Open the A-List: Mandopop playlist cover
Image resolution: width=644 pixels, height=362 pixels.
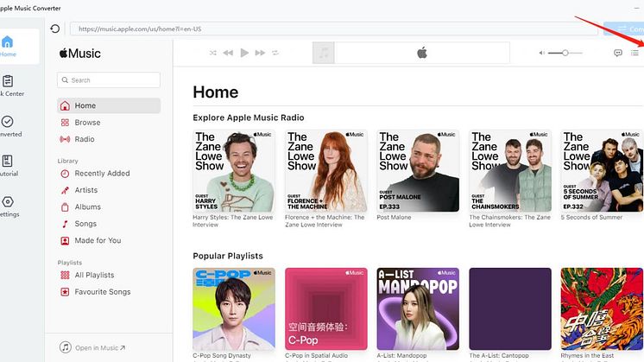tap(418, 309)
